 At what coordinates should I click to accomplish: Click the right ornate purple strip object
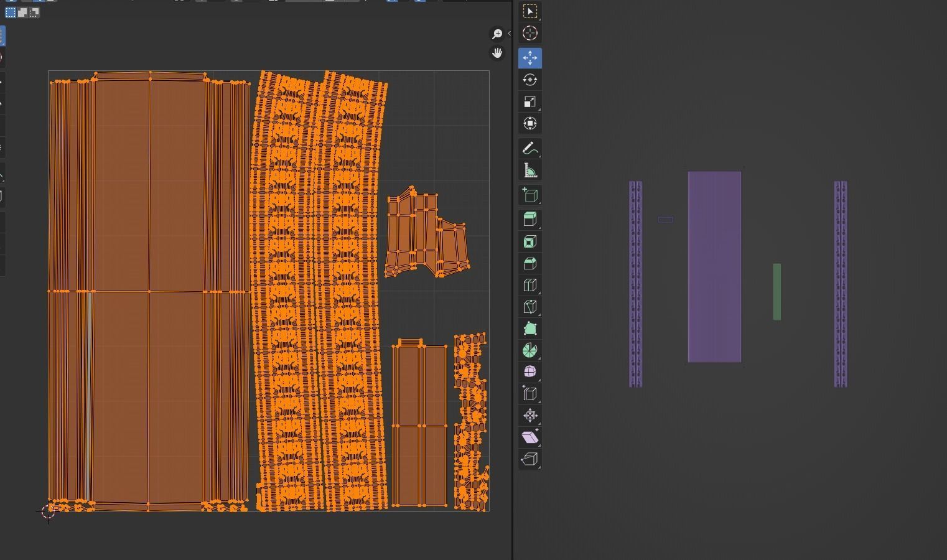841,284
